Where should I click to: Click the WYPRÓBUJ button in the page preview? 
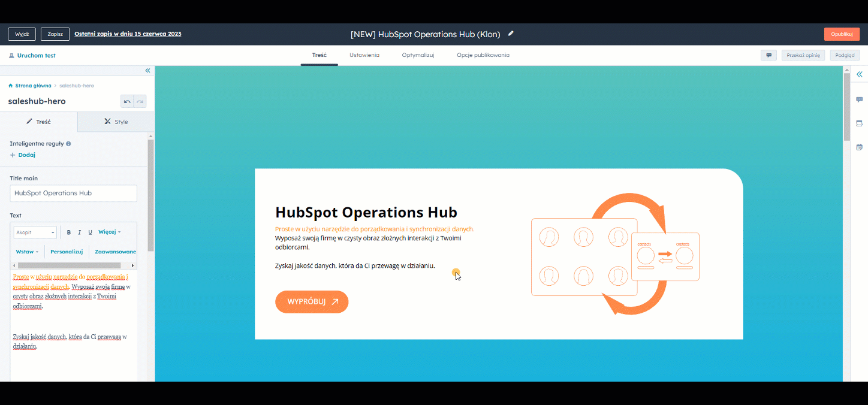point(312,302)
